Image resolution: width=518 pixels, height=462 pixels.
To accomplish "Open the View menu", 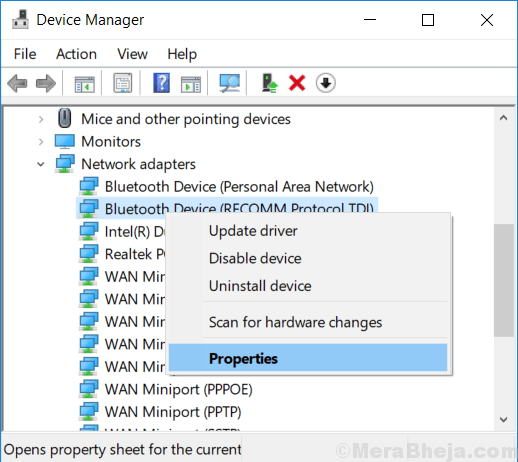I will (132, 54).
